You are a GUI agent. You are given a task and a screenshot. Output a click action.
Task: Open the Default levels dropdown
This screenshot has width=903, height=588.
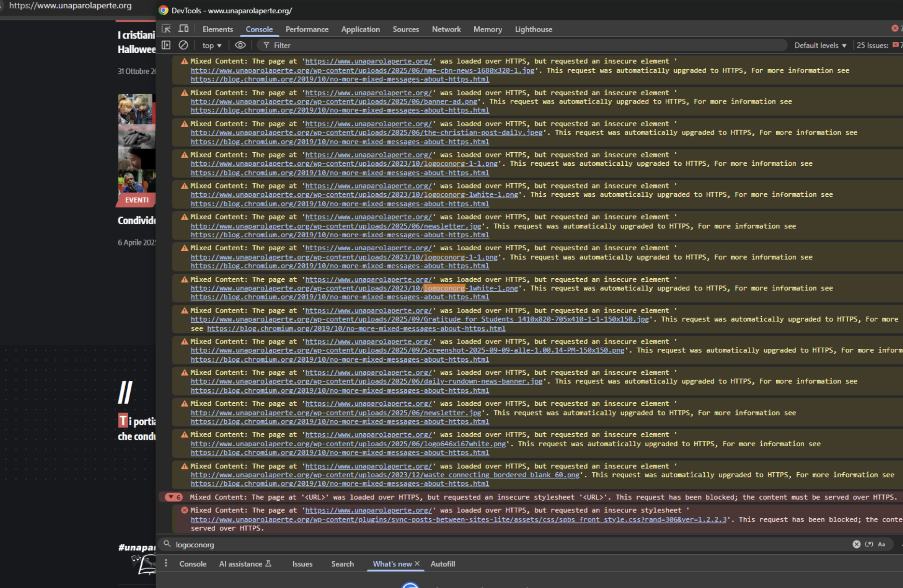click(820, 46)
